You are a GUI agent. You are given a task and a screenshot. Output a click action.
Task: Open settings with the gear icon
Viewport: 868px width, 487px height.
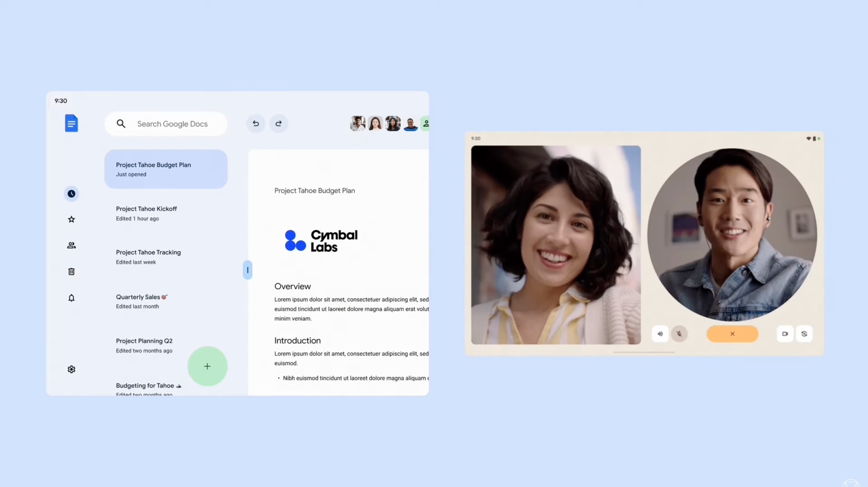click(x=71, y=369)
